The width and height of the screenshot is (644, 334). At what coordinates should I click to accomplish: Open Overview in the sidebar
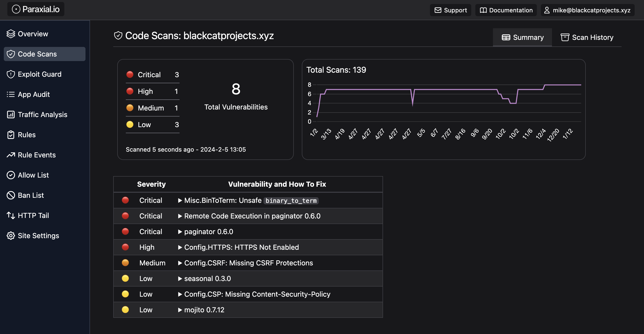pos(45,34)
